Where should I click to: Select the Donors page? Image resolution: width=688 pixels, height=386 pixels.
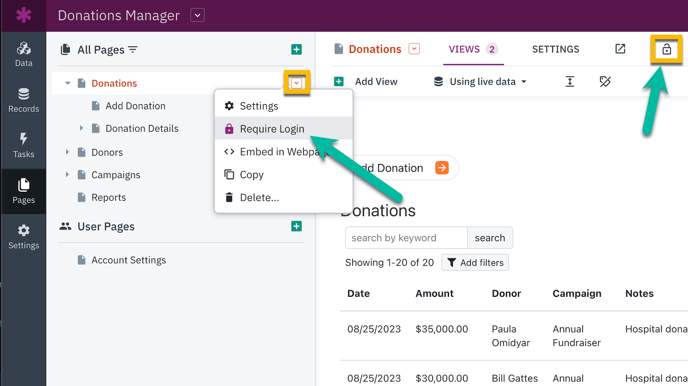tap(107, 152)
